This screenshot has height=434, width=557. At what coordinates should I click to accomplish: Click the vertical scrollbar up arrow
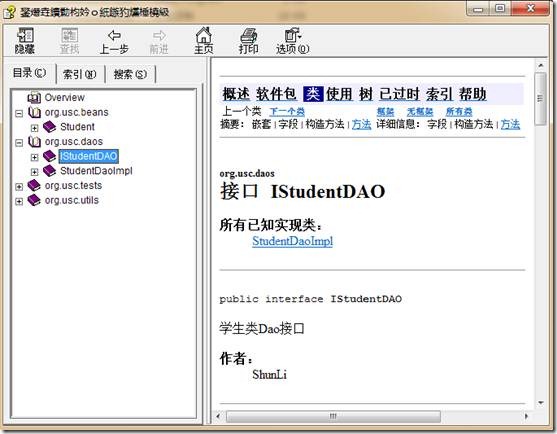tap(541, 65)
